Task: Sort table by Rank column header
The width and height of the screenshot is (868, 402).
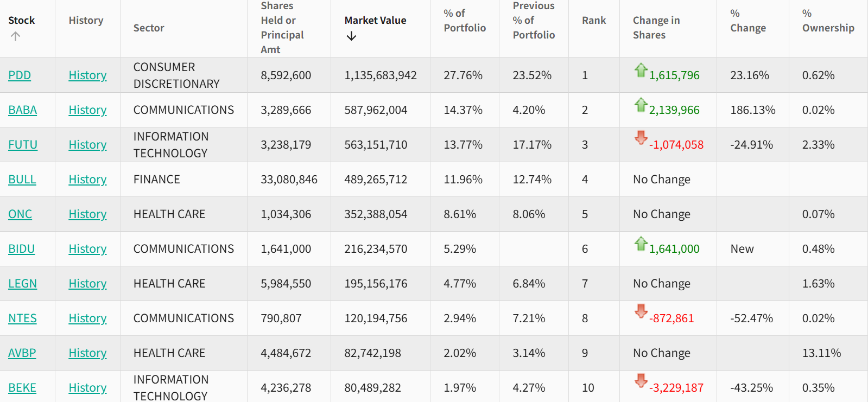Action: pos(593,21)
